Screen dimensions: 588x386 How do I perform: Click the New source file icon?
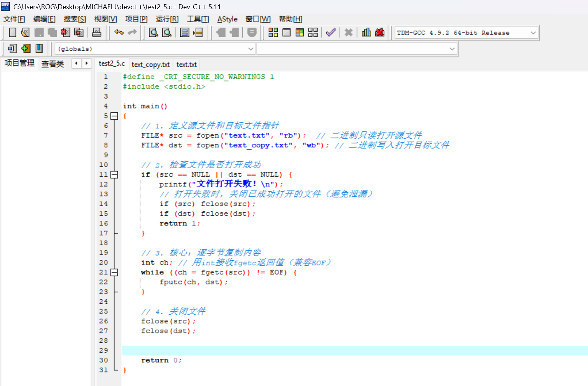[x=12, y=33]
